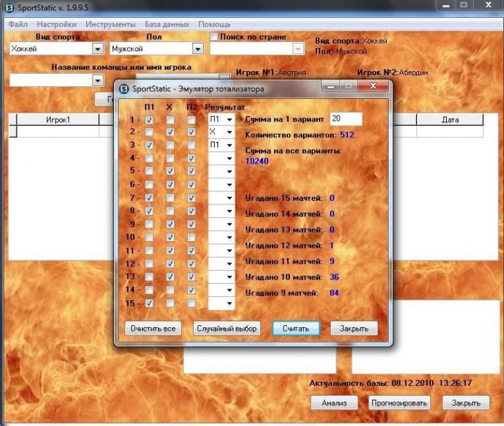Click Закрыть button in main window
The height and width of the screenshot is (426, 504).
[x=466, y=403]
